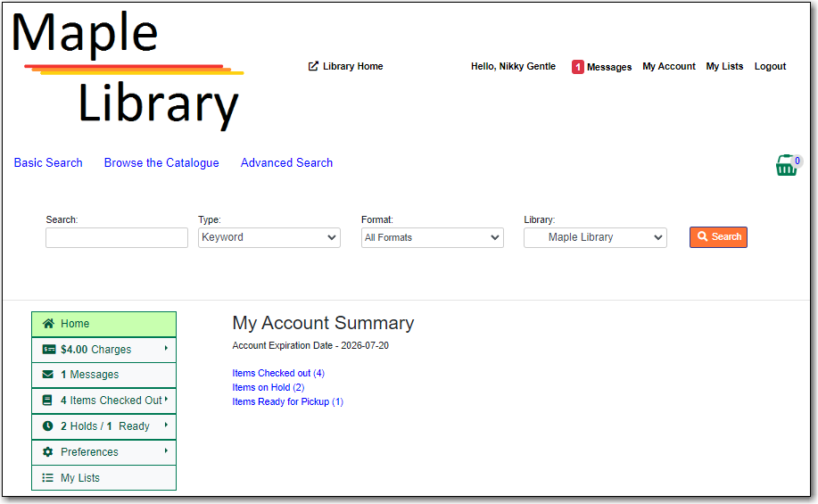
Task: Click inside the Search text field
Action: point(117,237)
